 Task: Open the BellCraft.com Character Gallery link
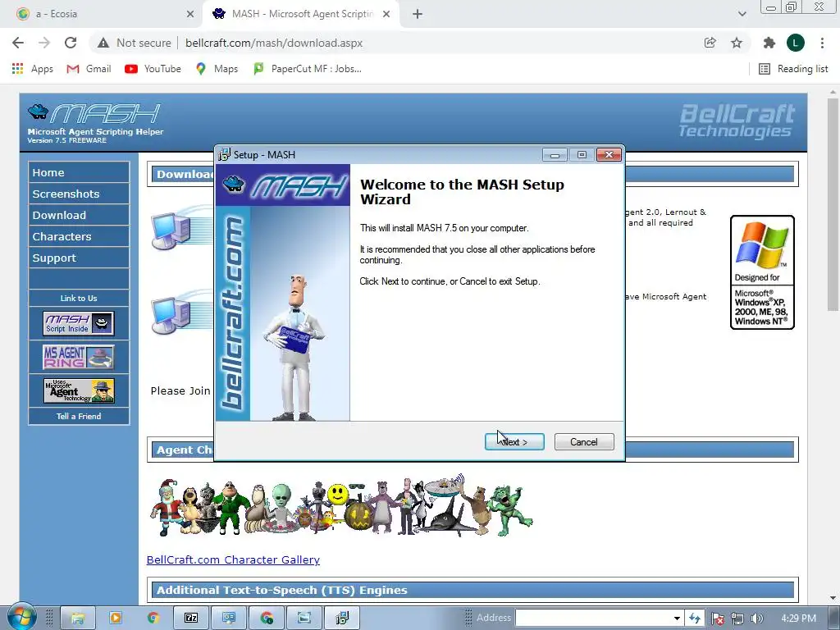[x=233, y=559]
